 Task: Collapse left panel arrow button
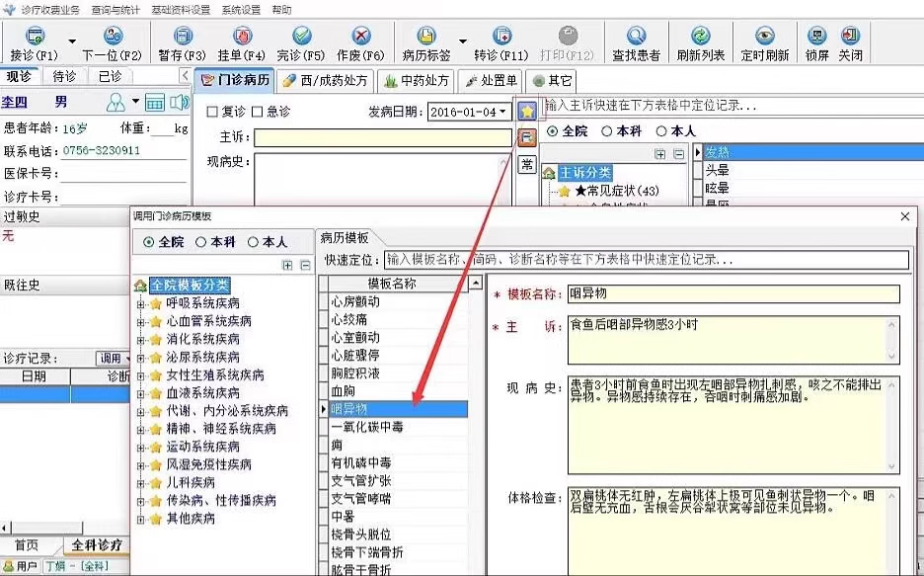pyautogui.click(x=185, y=75)
